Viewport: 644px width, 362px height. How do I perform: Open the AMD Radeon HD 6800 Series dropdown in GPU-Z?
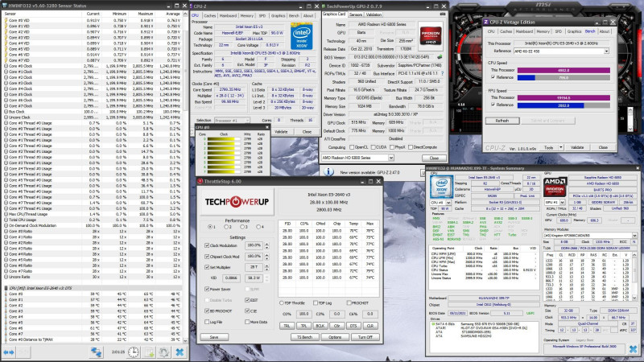(x=391, y=158)
